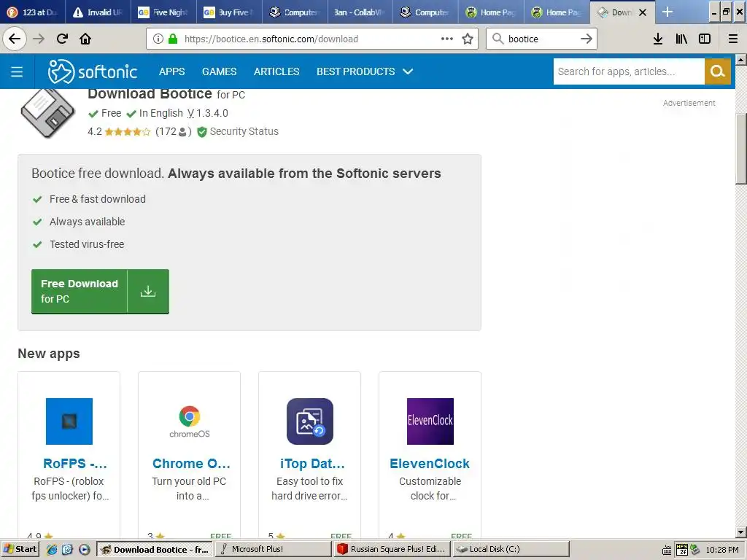
Task: Switch to Microsoft Plus! taskbar window
Action: pos(274,549)
